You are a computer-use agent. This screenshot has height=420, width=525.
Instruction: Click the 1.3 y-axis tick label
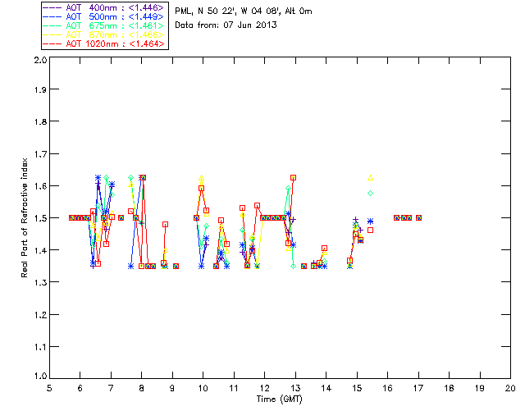point(40,282)
